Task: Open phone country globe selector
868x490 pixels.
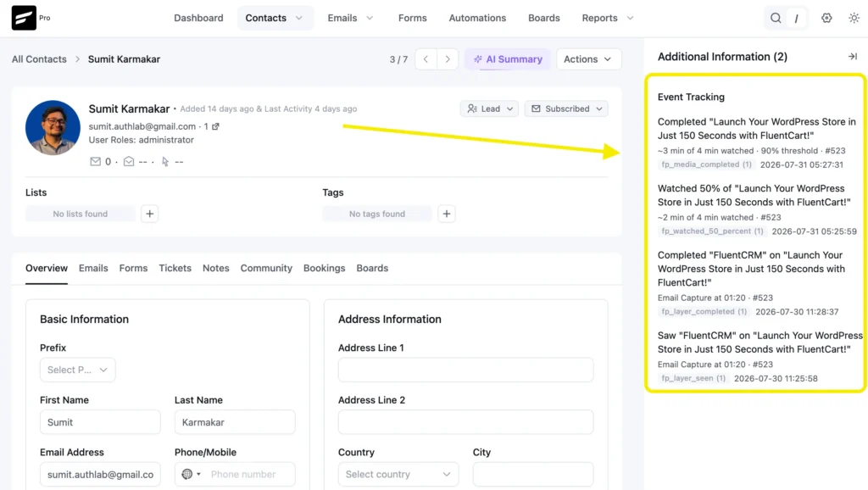Action: tap(191, 474)
